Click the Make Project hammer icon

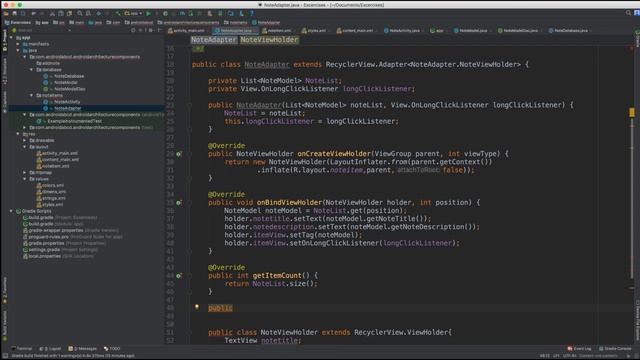(118, 13)
